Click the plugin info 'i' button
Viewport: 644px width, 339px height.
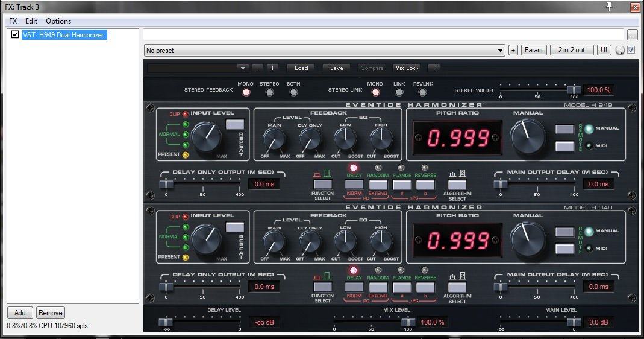(x=434, y=68)
